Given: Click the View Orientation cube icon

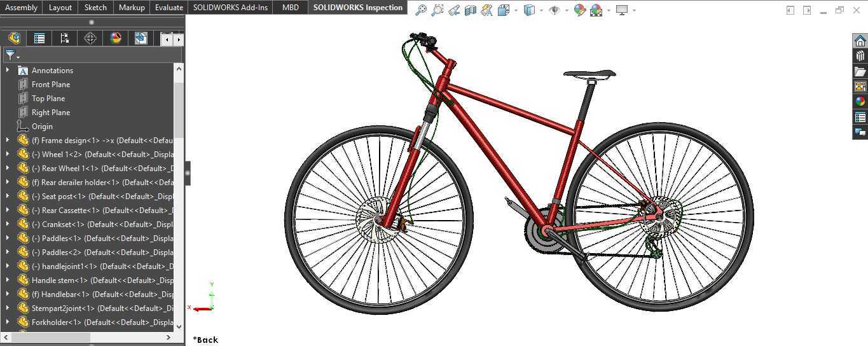Looking at the screenshot, I should pos(504,10).
